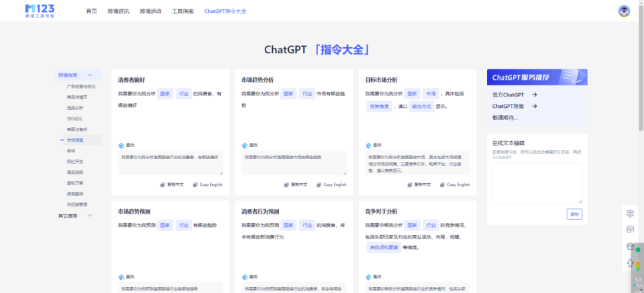This screenshot has height=293, width=644.
Task: Click the 行业 placeholder in 市场趋势分析 card
Action: pos(307,94)
